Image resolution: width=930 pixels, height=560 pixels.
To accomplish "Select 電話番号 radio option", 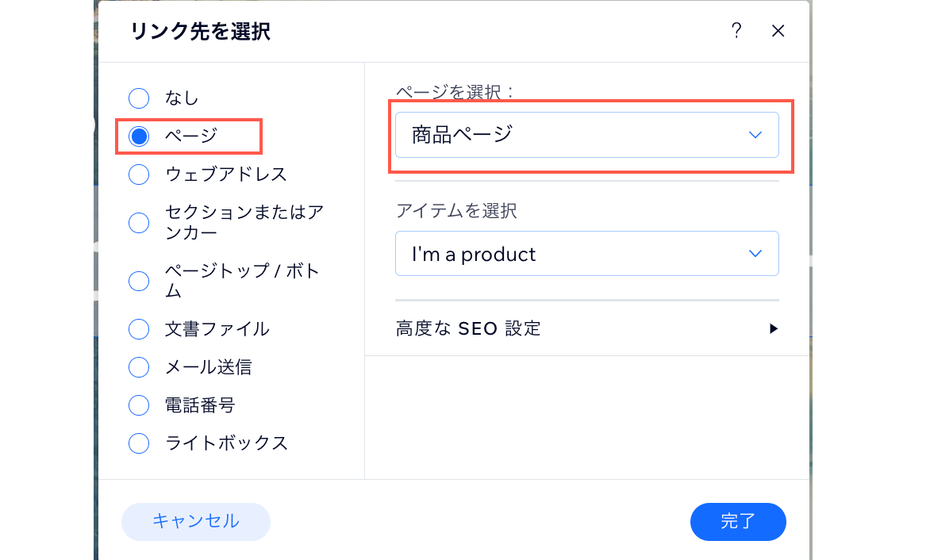I will 139,405.
